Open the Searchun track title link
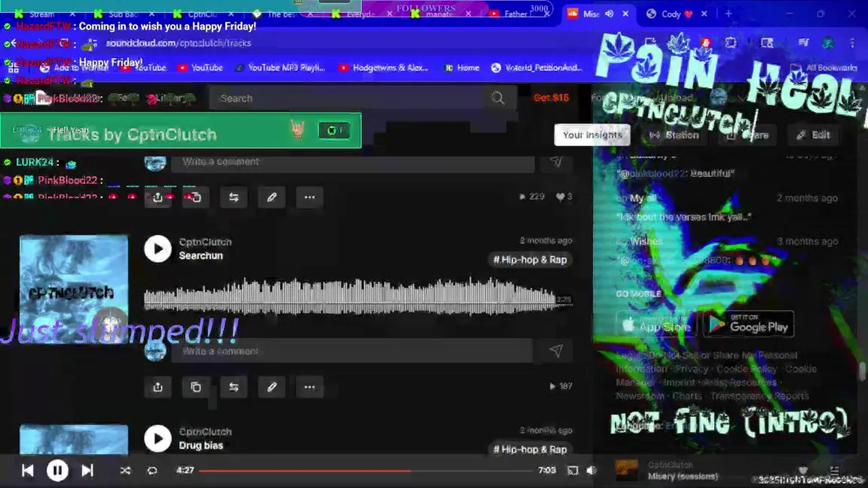 point(201,256)
